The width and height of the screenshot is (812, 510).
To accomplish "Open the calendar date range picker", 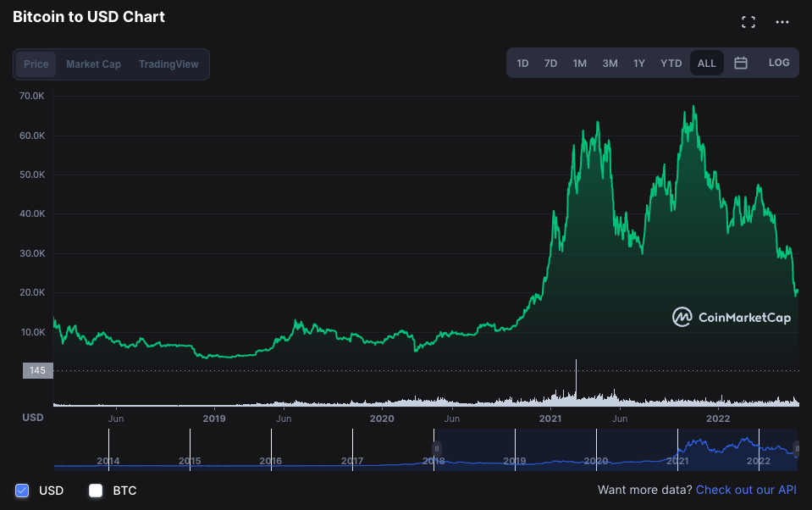I will tap(740, 63).
